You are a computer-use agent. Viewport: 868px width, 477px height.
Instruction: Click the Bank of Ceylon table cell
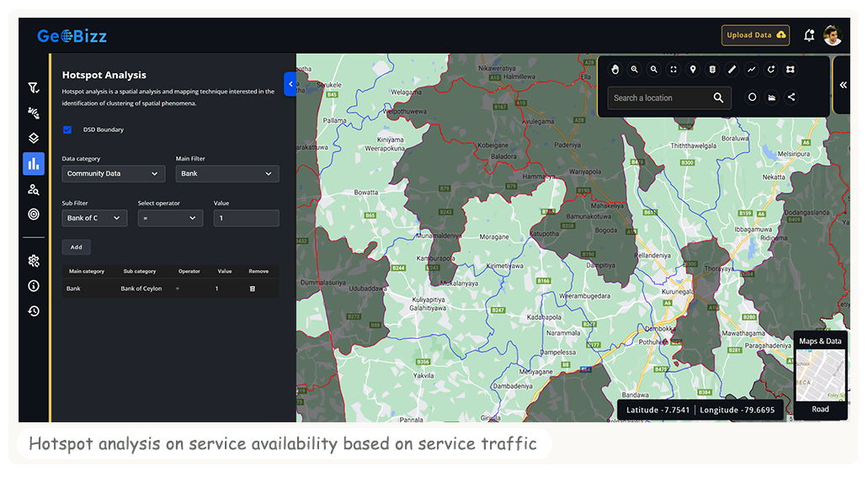click(141, 289)
